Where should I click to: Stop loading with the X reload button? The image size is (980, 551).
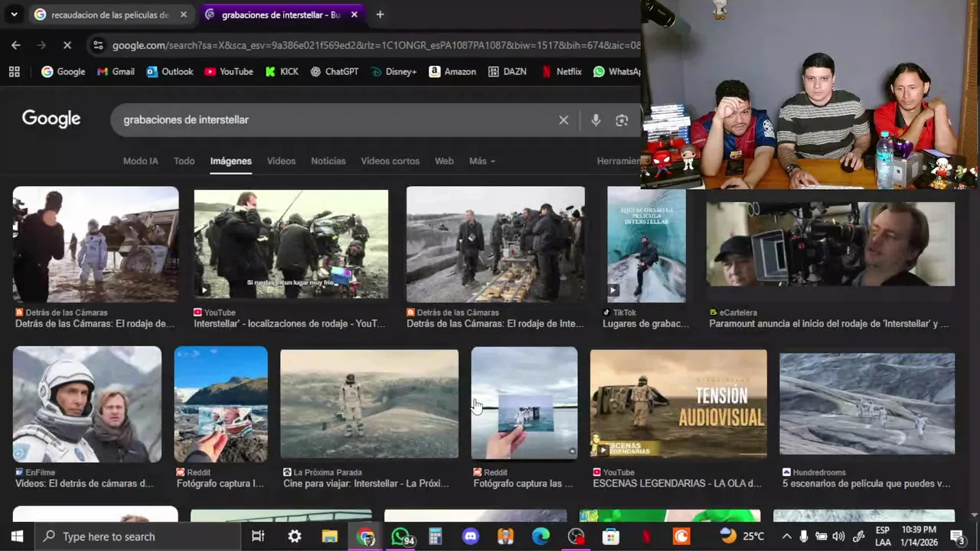67,45
